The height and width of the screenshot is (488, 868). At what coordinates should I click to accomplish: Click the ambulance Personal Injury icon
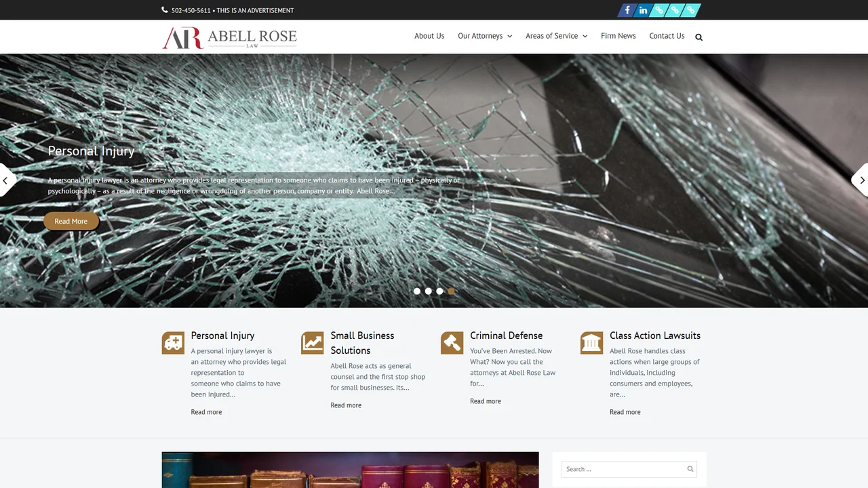point(173,343)
